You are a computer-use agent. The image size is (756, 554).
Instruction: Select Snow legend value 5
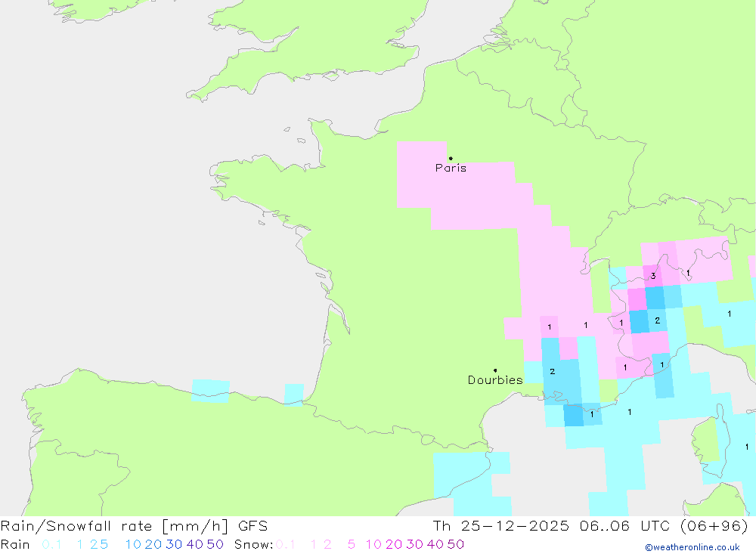[x=352, y=544]
